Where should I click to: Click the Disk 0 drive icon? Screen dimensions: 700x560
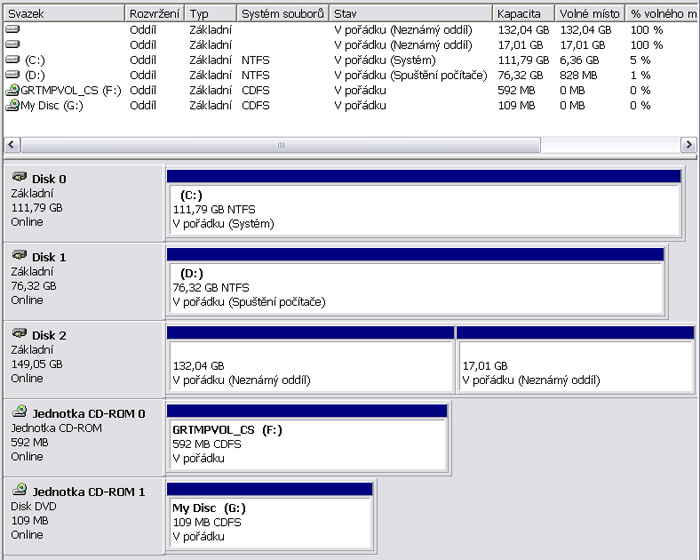click(x=19, y=178)
